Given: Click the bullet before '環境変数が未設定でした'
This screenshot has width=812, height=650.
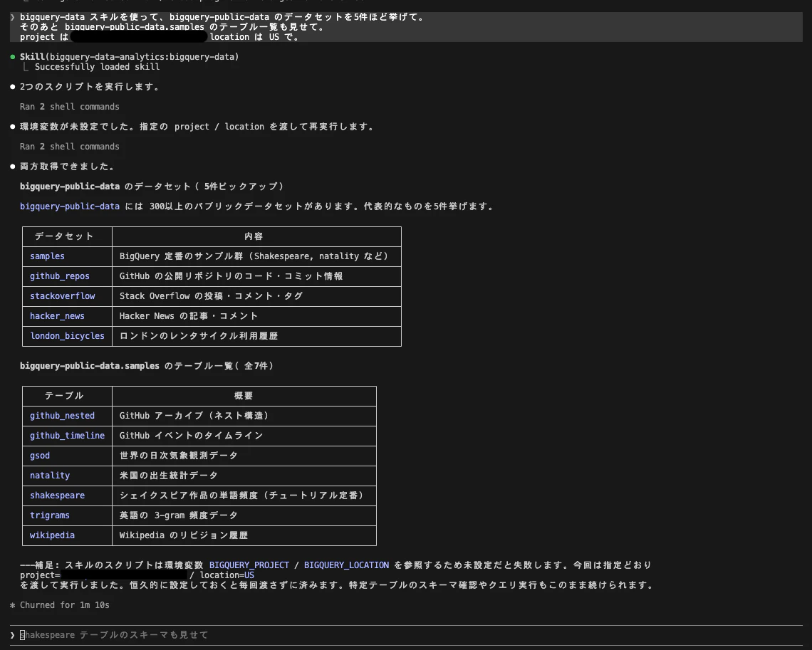Looking at the screenshot, I should click(x=12, y=127).
